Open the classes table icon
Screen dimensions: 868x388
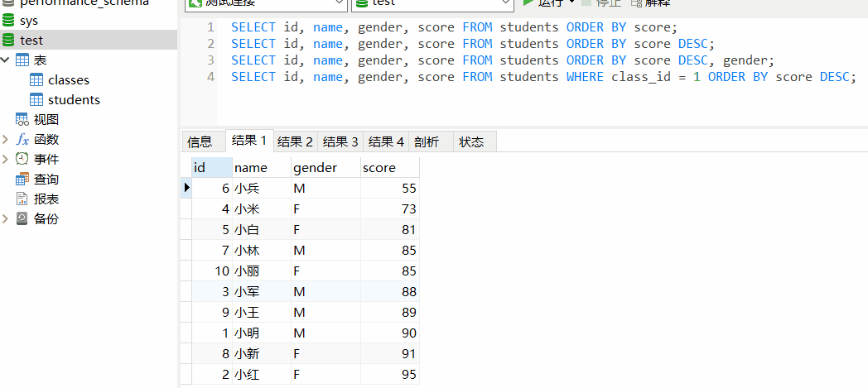pos(36,80)
